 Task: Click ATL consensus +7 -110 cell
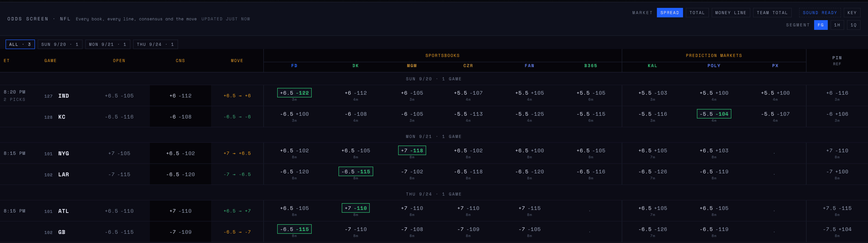point(180,211)
